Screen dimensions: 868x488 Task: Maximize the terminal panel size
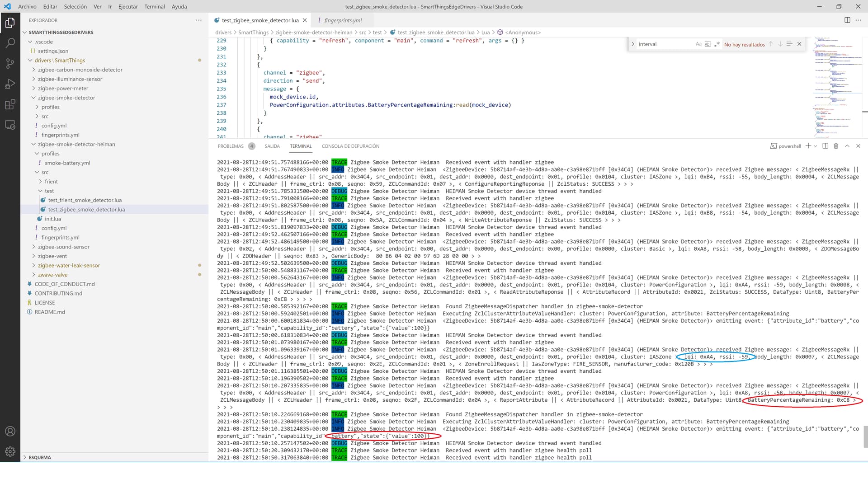tap(847, 146)
